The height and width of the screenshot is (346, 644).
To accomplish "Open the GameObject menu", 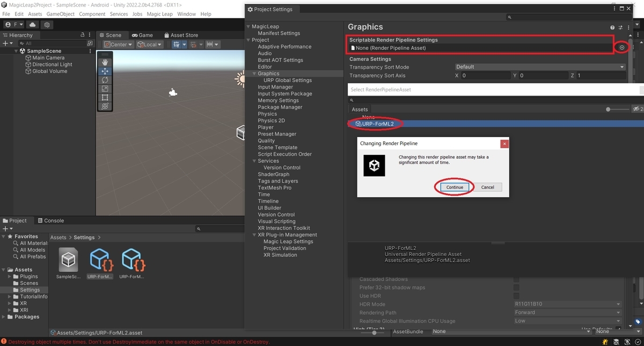I will [x=60, y=13].
